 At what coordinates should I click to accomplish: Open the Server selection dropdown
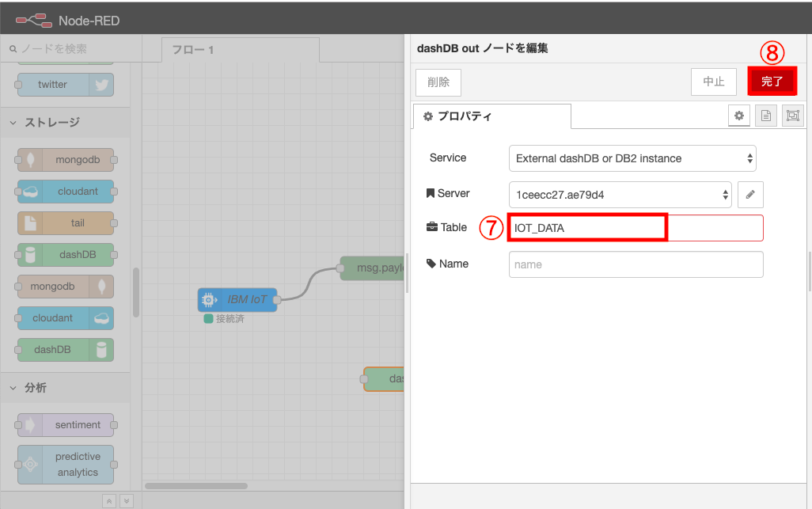(620, 195)
